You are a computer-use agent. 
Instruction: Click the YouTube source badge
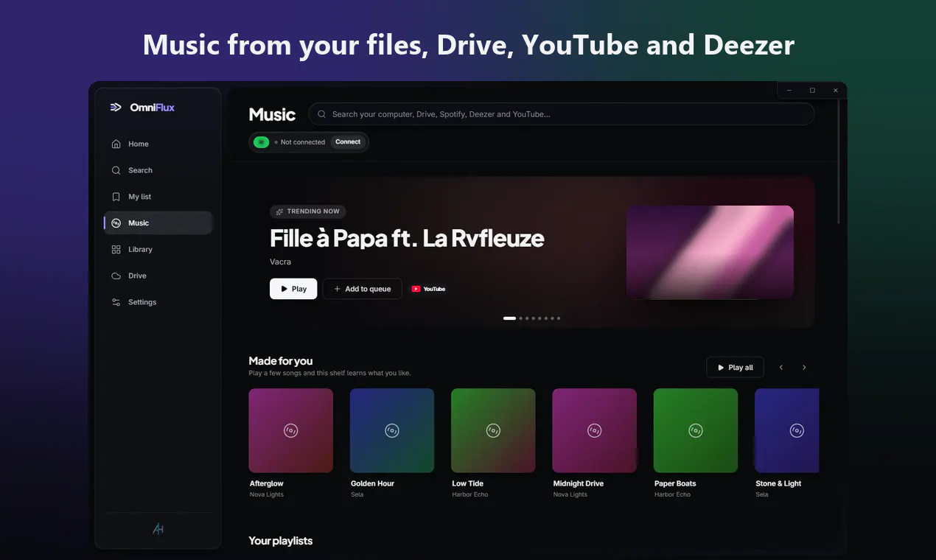click(x=428, y=289)
